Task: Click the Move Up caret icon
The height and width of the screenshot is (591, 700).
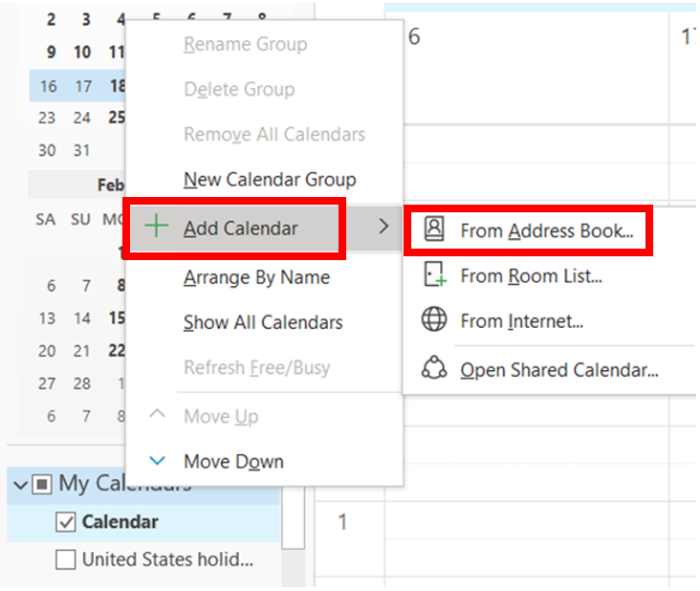Action: 157,414
